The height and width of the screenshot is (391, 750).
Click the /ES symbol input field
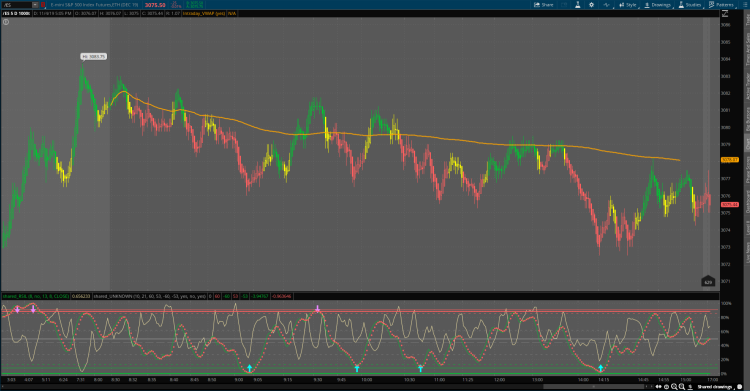coord(17,5)
